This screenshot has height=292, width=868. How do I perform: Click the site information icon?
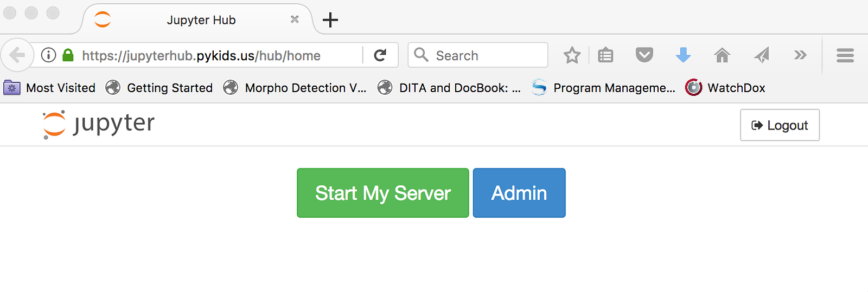click(x=49, y=55)
